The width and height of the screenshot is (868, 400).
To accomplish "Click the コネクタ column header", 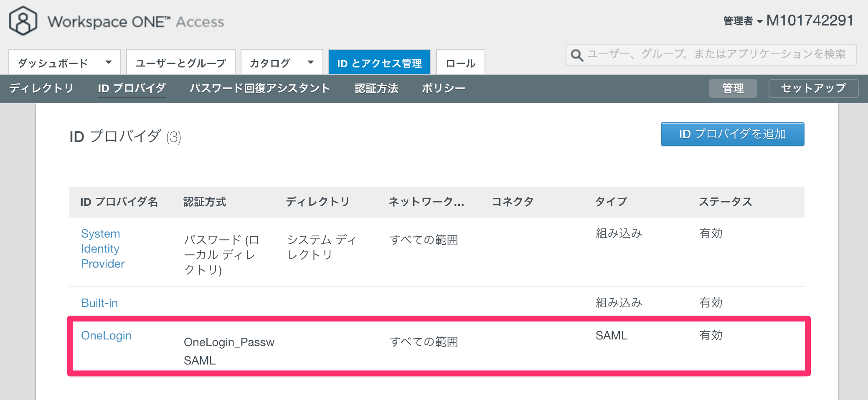I will [513, 202].
